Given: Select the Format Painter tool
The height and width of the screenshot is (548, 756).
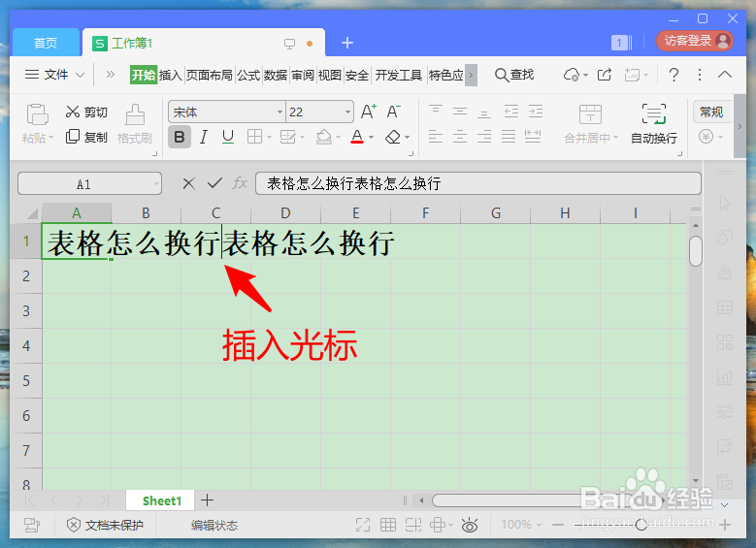Looking at the screenshot, I should [x=135, y=124].
